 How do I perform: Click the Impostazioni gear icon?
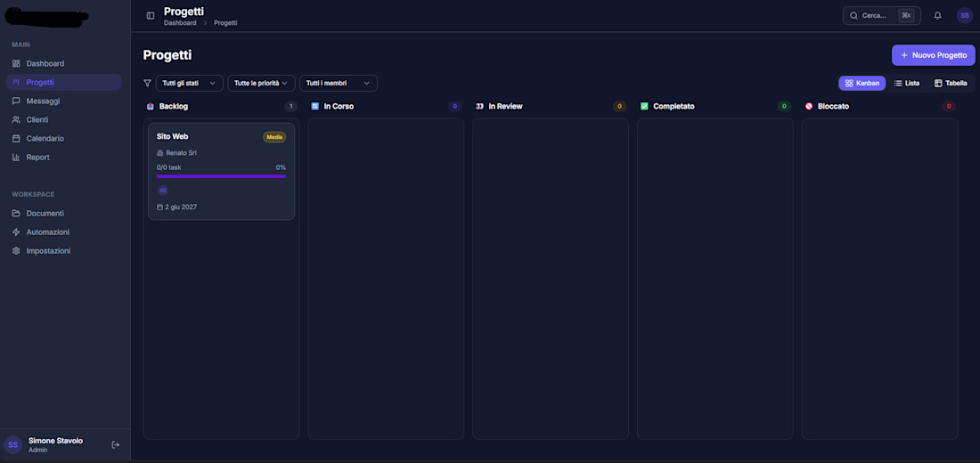click(x=16, y=250)
